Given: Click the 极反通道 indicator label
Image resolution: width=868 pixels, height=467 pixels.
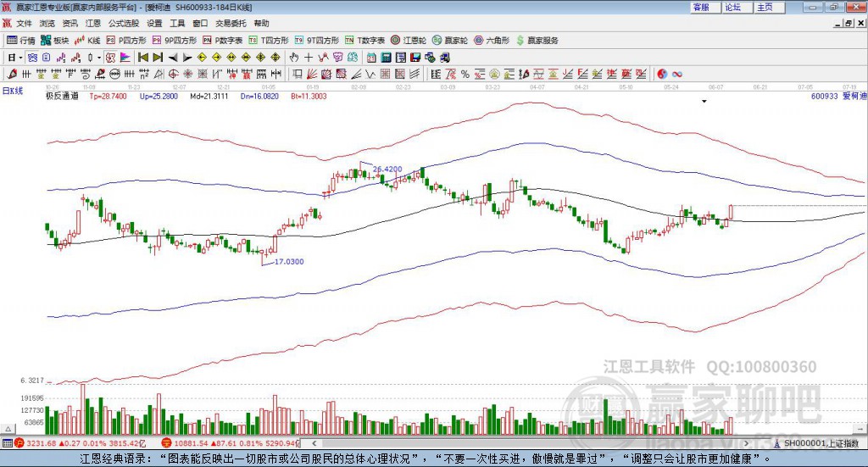Looking at the screenshot, I should point(62,97).
